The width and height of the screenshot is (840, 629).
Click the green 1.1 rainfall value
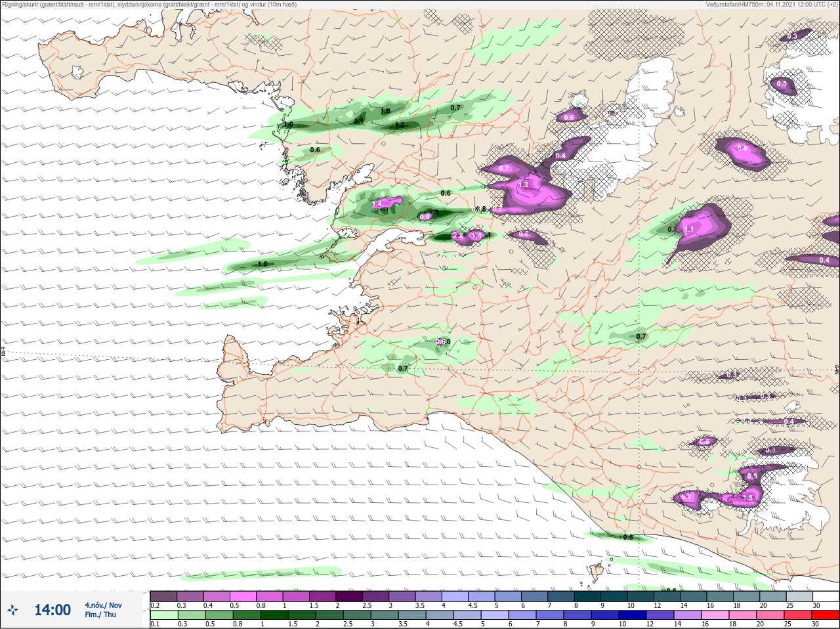(x=359, y=121)
